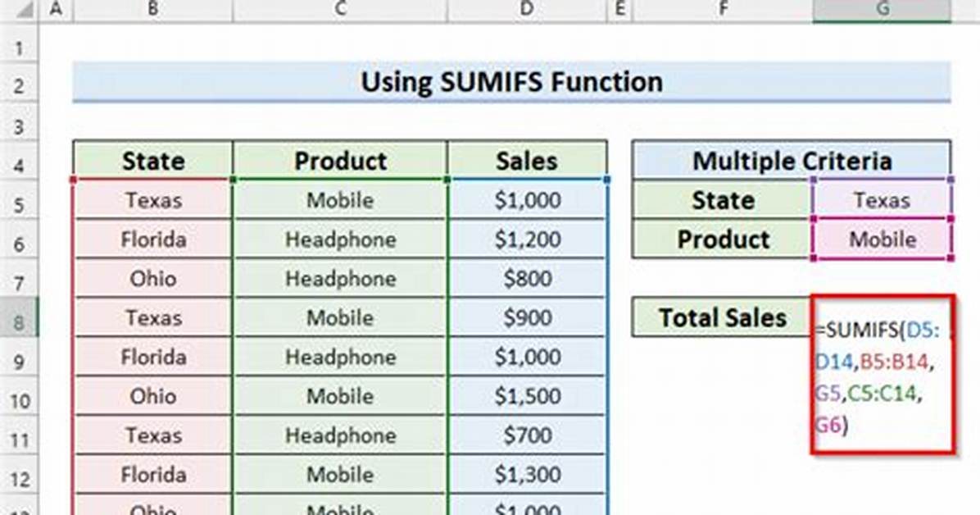980x515 pixels.
Task: Select cell B7 with Ohio
Action: click(152, 278)
